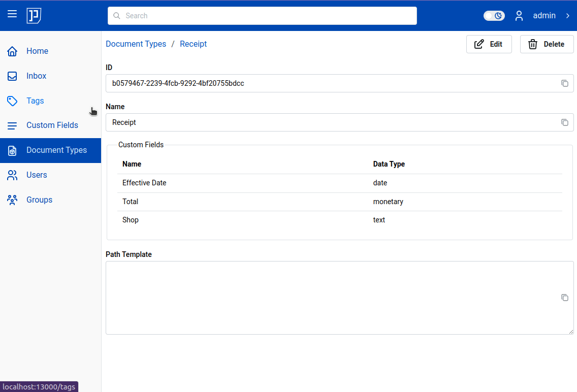Click the Path Template resize handle
This screenshot has height=392, width=577.
tap(571, 332)
